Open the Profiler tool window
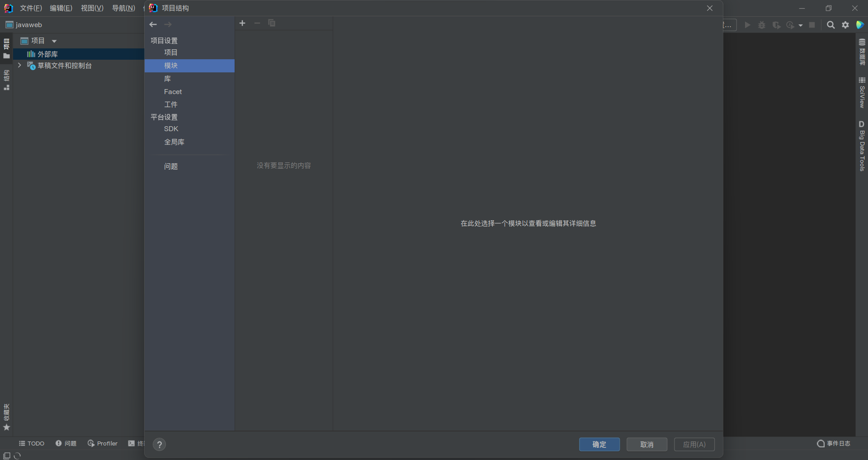The image size is (868, 460). (103, 443)
